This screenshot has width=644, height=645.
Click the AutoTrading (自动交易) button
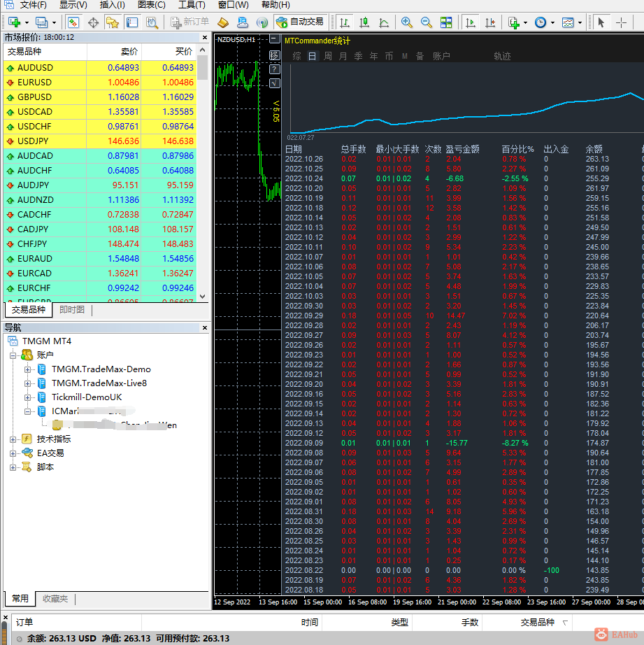[x=300, y=22]
